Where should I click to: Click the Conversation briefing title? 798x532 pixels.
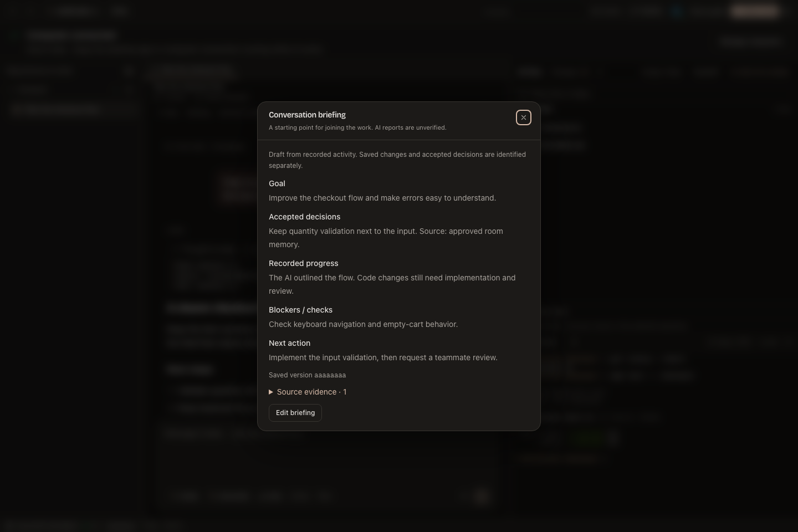tap(307, 115)
